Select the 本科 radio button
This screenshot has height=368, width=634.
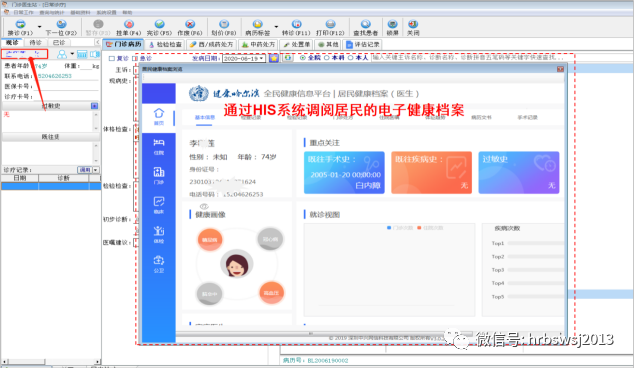[x=327, y=58]
